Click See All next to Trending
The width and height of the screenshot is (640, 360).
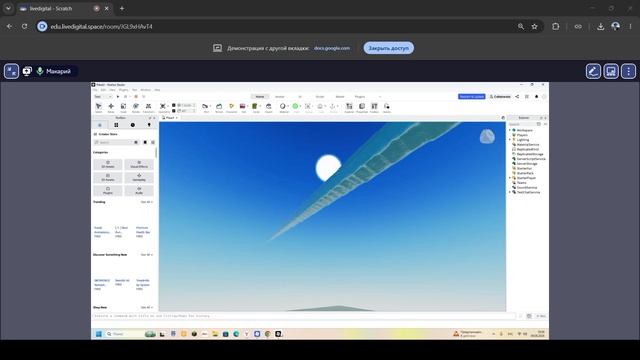(x=147, y=202)
